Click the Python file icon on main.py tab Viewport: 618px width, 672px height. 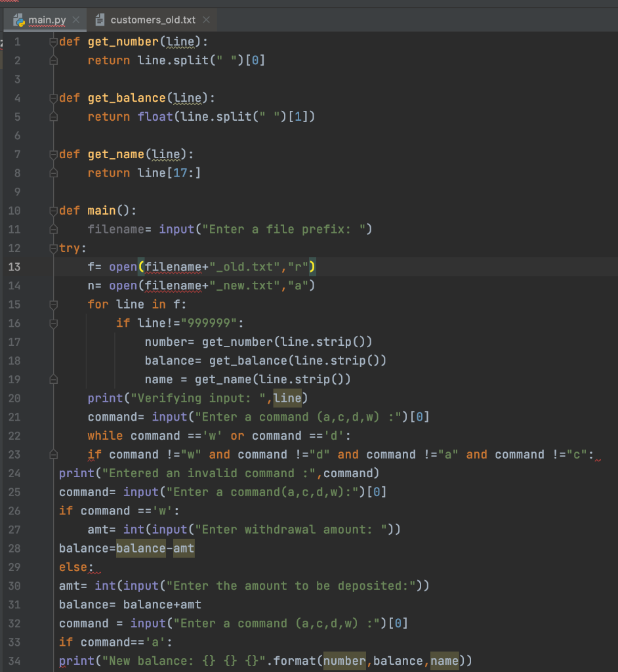(x=19, y=20)
